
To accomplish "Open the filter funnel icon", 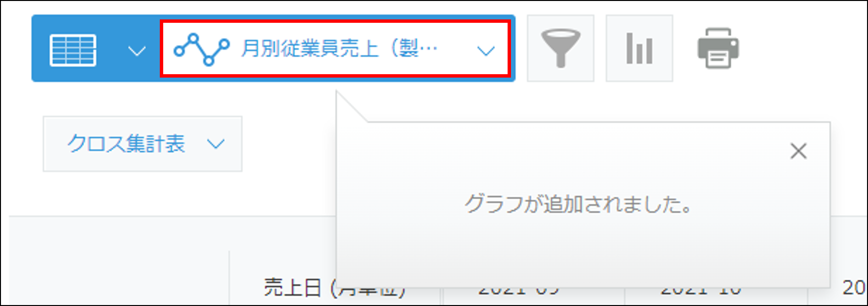I will click(x=561, y=48).
